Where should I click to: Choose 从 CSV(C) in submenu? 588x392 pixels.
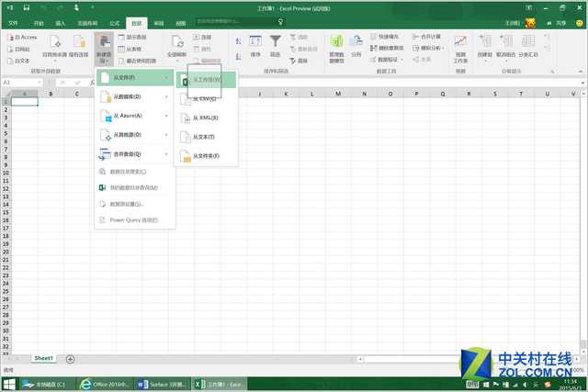click(206, 99)
